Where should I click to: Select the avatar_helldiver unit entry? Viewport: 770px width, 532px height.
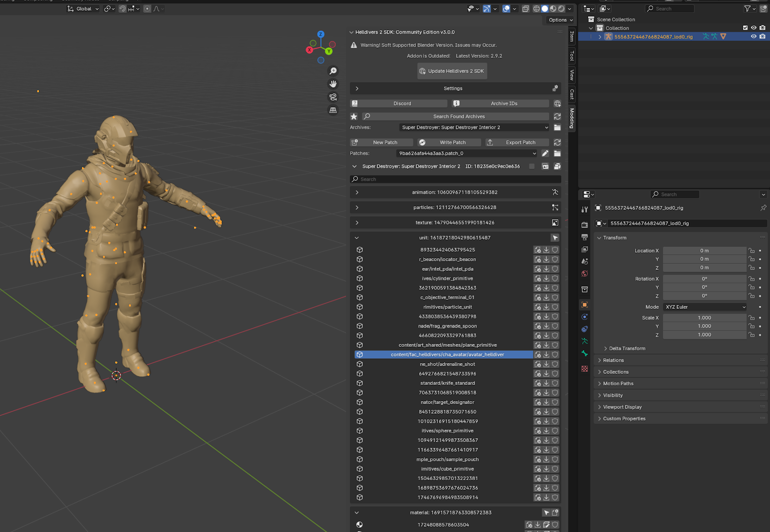click(447, 355)
